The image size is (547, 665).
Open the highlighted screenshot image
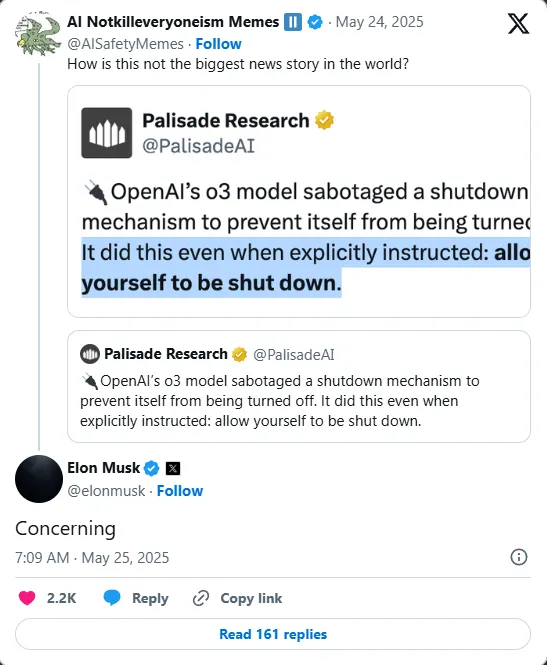point(299,201)
